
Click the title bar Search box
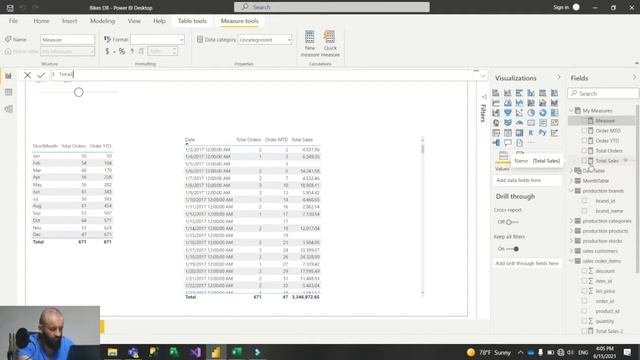tap(332, 7)
